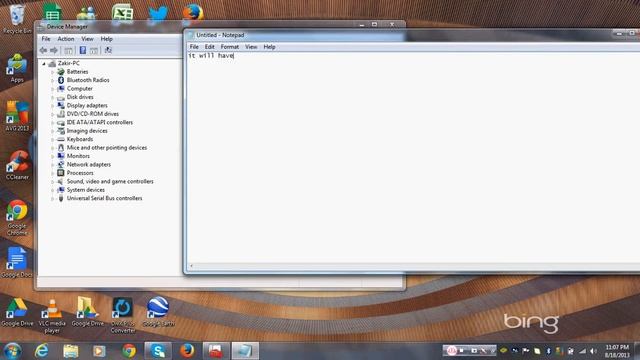Select Keyboards in the device tree
This screenshot has height=360, width=640.
click(80, 139)
